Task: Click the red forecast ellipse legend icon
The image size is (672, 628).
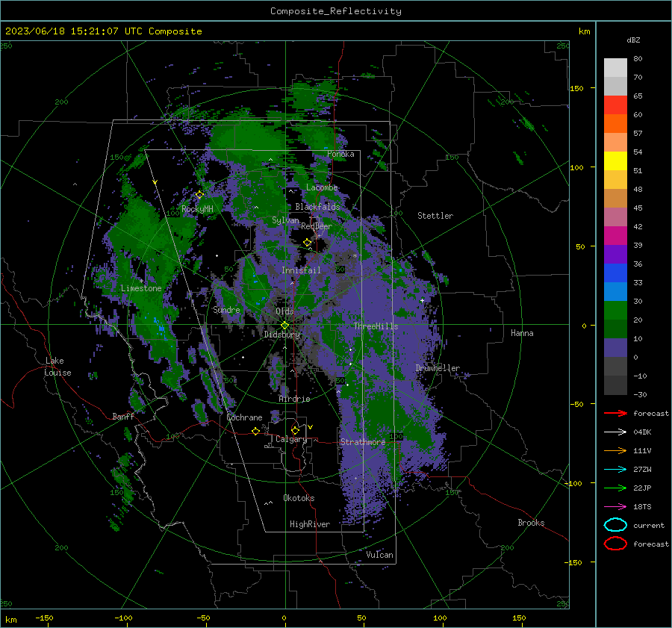Action: [x=615, y=544]
